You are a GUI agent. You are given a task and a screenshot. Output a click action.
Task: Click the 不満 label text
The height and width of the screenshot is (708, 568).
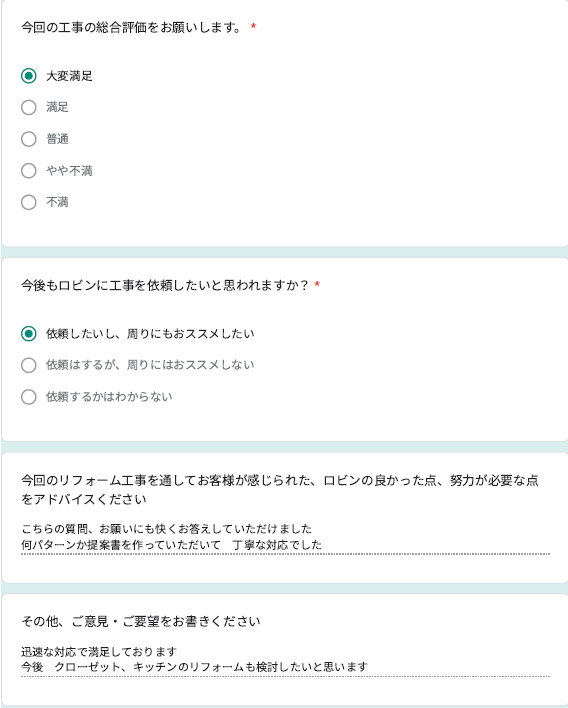point(57,202)
